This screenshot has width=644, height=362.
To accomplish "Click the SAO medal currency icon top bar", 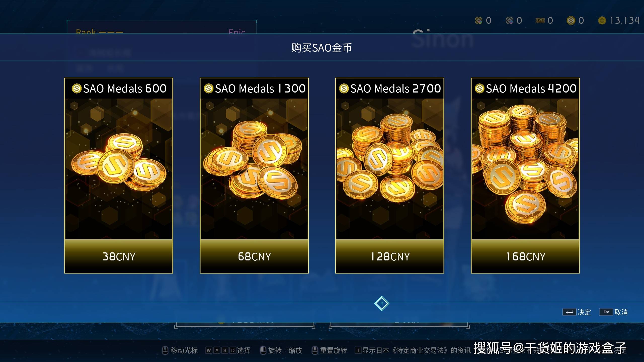I will click(571, 20).
